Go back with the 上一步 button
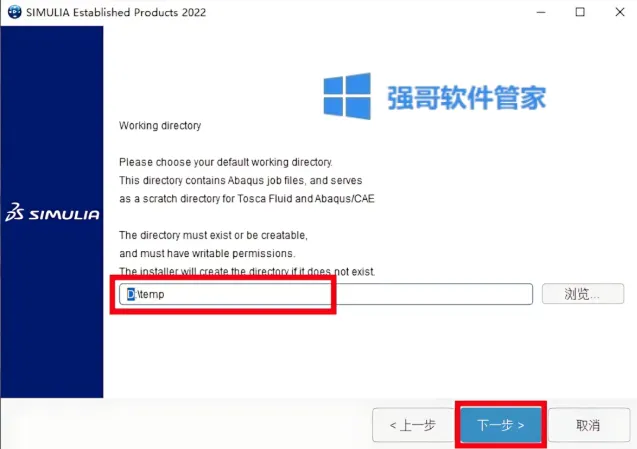Image resolution: width=637 pixels, height=449 pixels. 413,425
